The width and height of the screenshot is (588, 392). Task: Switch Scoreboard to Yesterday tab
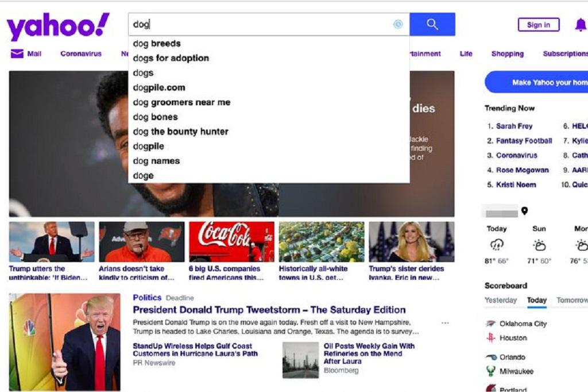(500, 300)
